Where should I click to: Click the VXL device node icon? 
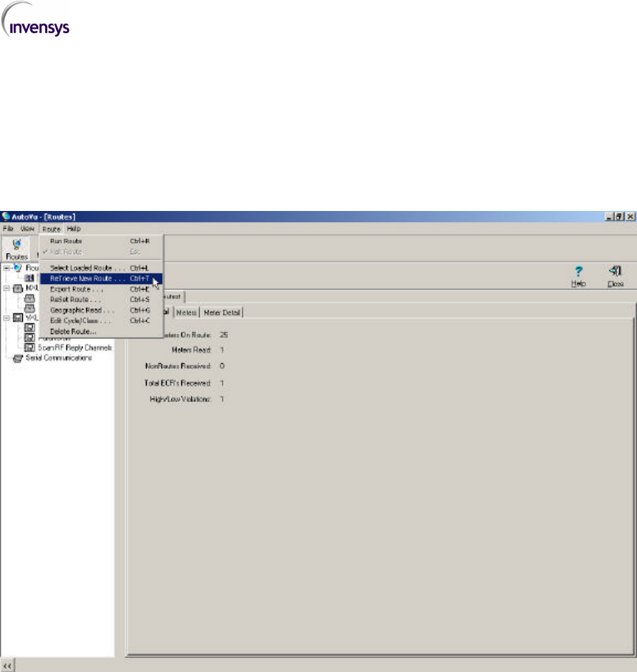click(x=18, y=318)
